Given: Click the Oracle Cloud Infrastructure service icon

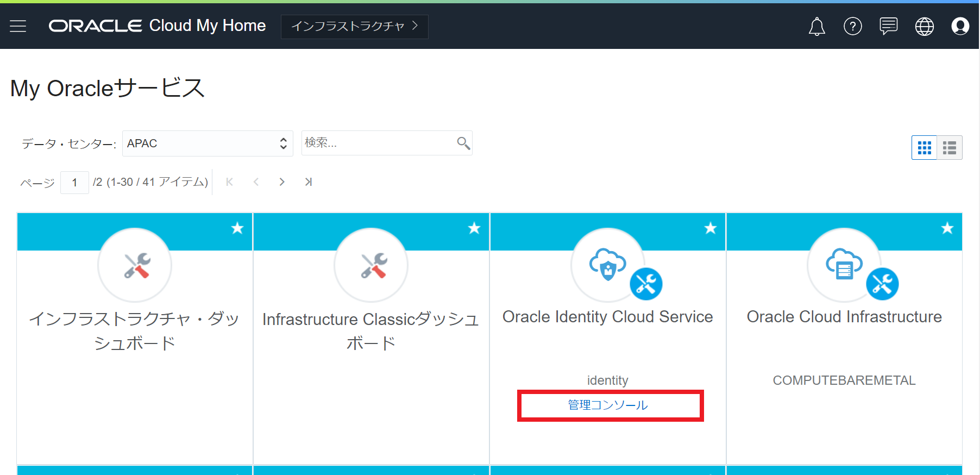Looking at the screenshot, I should click(844, 265).
